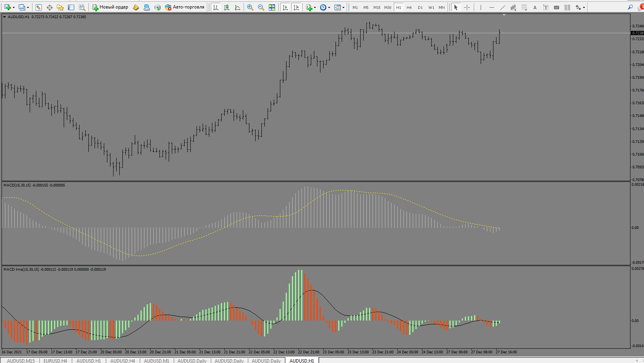The width and height of the screenshot is (644, 363).
Task: Select the Crosshair tool
Action: (x=467, y=7)
